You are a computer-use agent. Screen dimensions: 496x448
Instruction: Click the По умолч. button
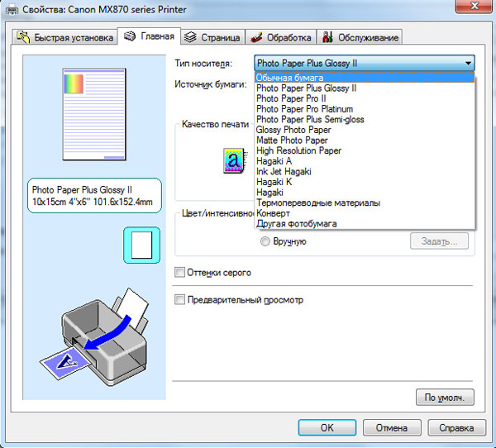click(445, 397)
